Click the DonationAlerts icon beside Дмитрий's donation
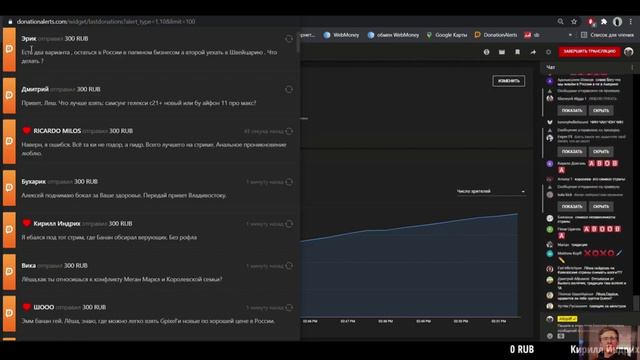This screenshot has height=360, width=640. point(9,95)
